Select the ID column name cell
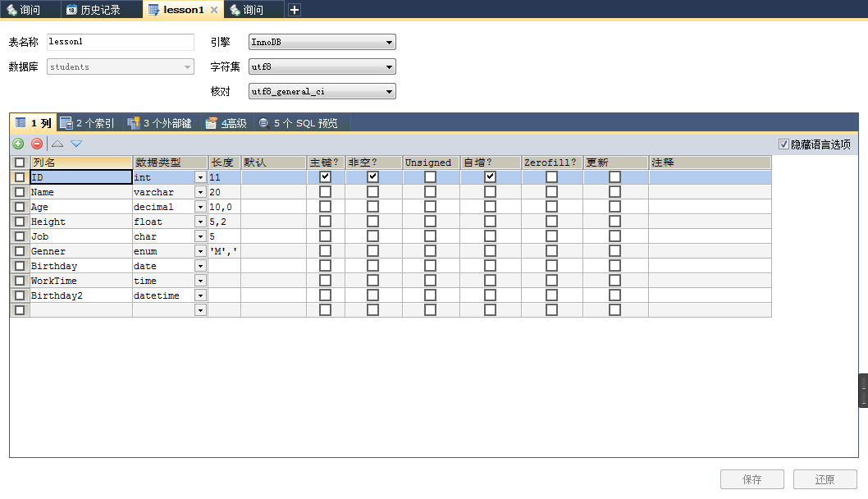 pyautogui.click(x=81, y=177)
